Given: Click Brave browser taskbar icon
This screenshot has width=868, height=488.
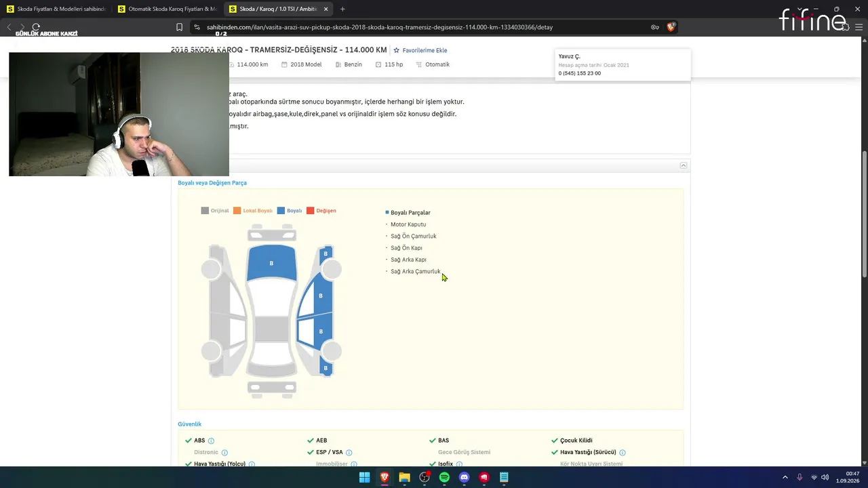Looking at the screenshot, I should tap(384, 477).
